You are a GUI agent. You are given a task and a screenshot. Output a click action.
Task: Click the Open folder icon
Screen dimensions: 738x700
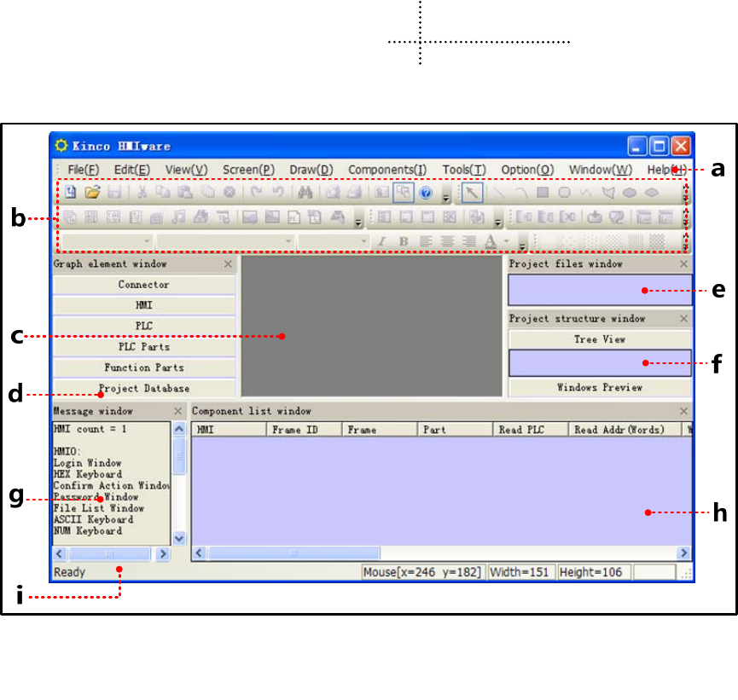click(93, 193)
